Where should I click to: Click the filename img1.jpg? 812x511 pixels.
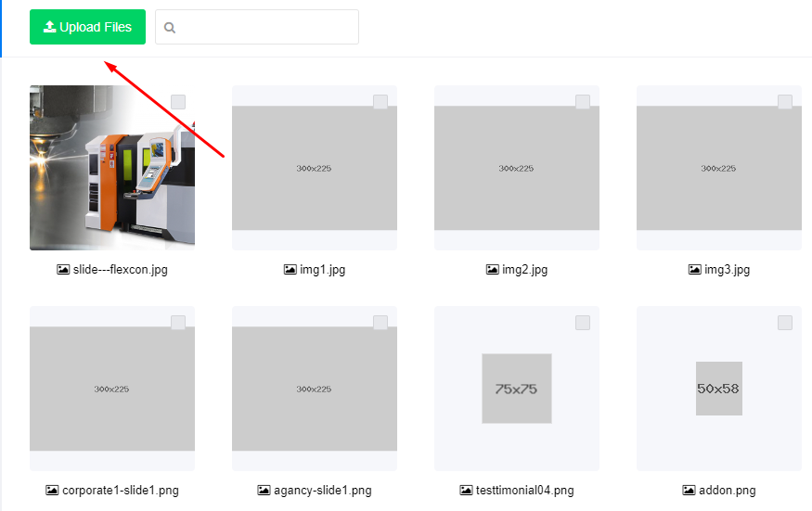point(323,270)
